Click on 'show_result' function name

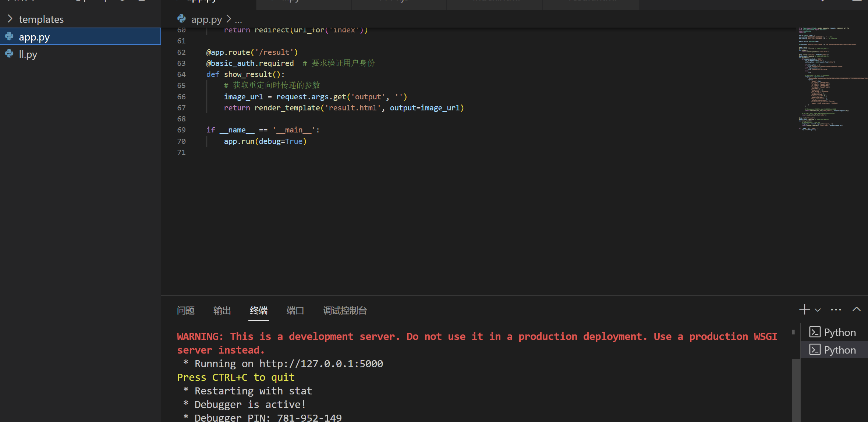248,74
